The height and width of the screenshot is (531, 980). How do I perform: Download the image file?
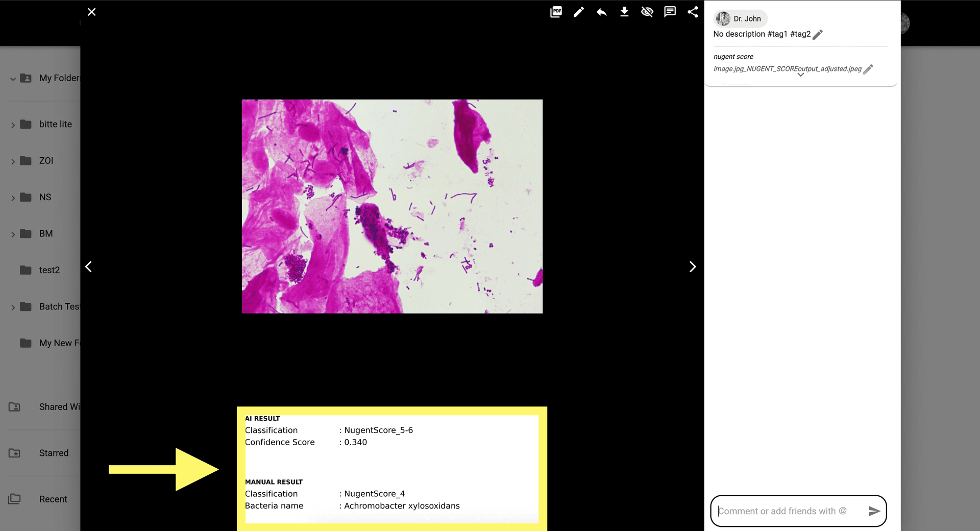click(x=624, y=12)
